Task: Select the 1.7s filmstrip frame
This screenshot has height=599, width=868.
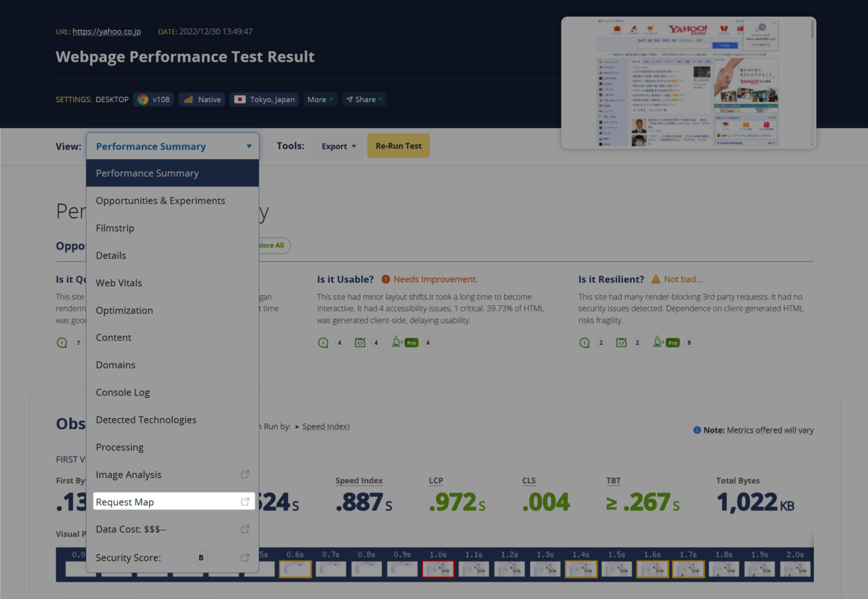Action: 689,569
